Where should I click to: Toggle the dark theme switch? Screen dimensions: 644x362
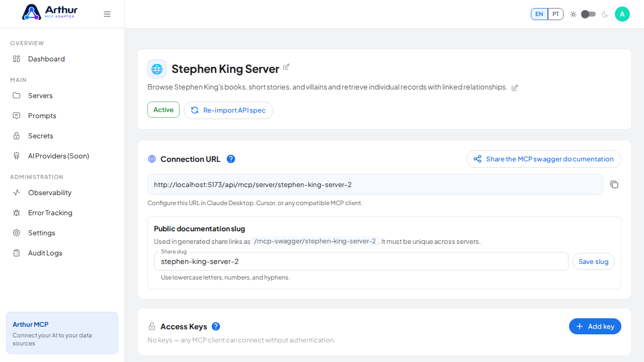pos(589,14)
